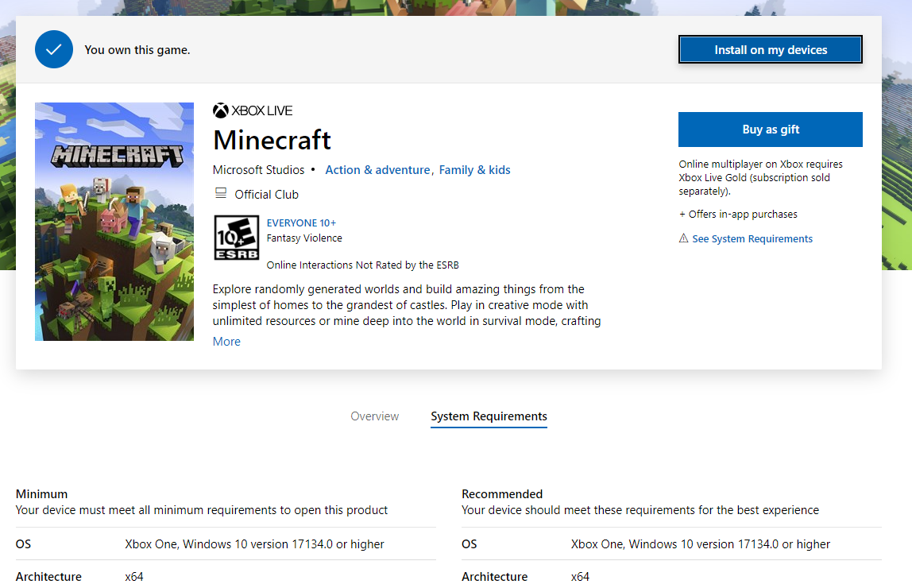This screenshot has height=588, width=912.
Task: Click the Minimum Architecture x64 value
Action: coord(133,576)
